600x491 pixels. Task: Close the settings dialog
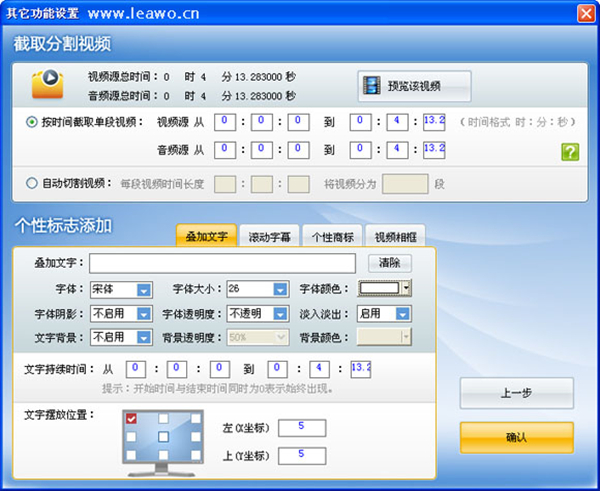586,13
